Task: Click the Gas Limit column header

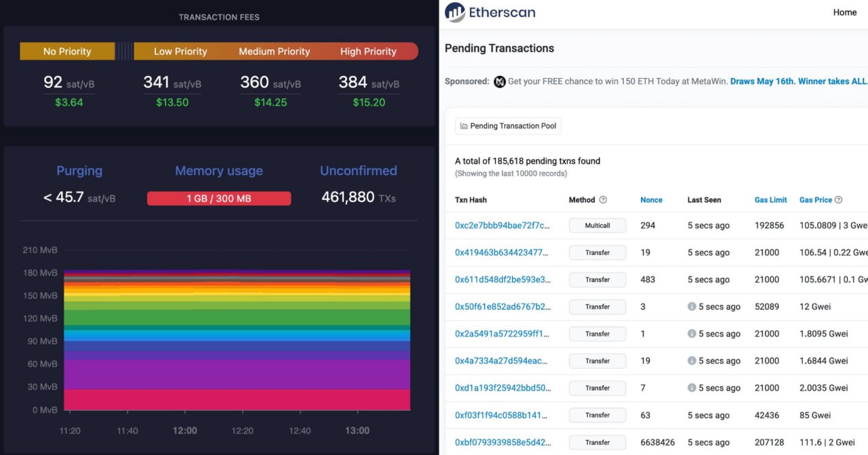Action: (x=770, y=200)
